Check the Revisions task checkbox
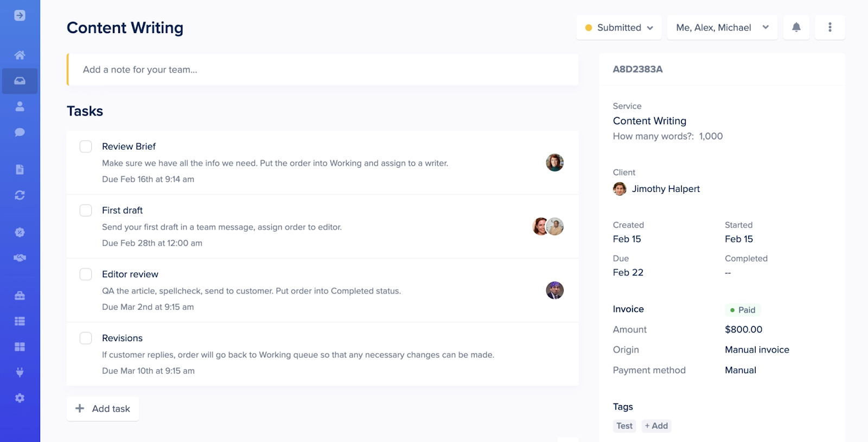This screenshot has width=868, height=442. pos(85,338)
